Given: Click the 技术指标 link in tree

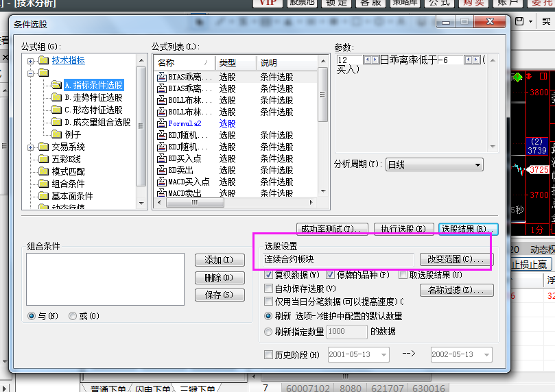Looking at the screenshot, I should click(69, 60).
